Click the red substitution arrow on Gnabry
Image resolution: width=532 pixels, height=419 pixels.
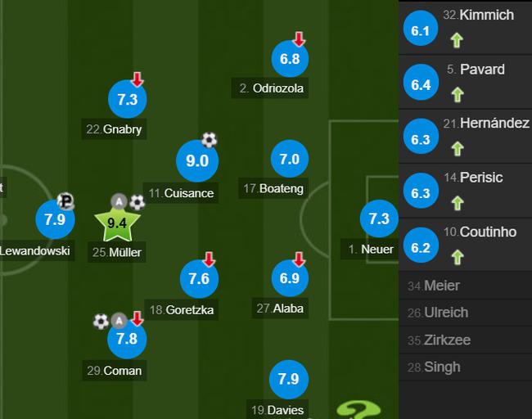click(137, 79)
